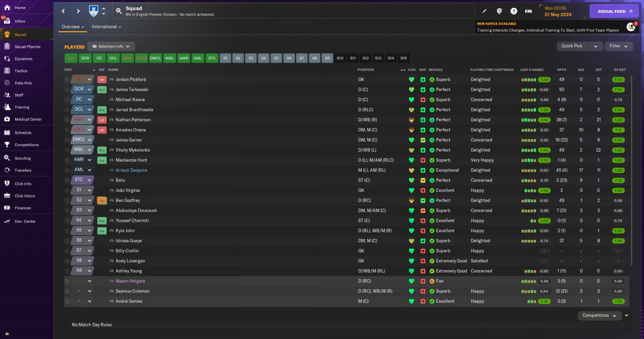Open Tactics from the sidebar
This screenshot has width=644, height=339.
tap(21, 71)
